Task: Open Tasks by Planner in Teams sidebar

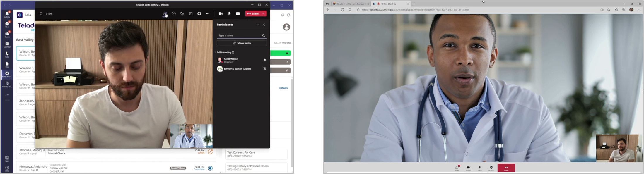Action: [7, 85]
